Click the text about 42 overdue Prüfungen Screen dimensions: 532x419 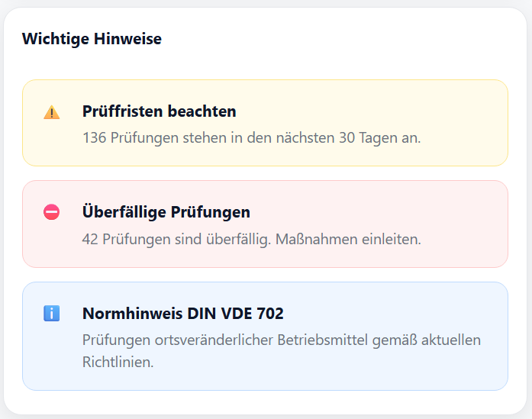click(251, 239)
